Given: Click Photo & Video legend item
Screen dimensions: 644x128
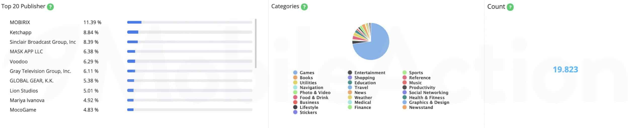Looking at the screenshot, I should click(x=312, y=93).
